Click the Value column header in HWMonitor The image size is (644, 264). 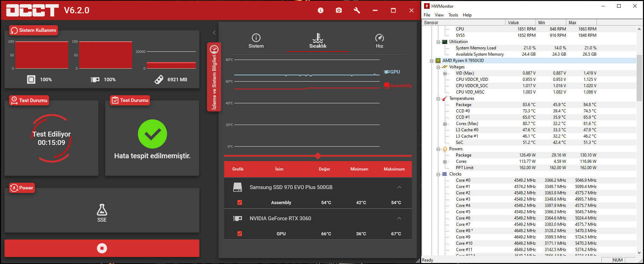coord(521,22)
